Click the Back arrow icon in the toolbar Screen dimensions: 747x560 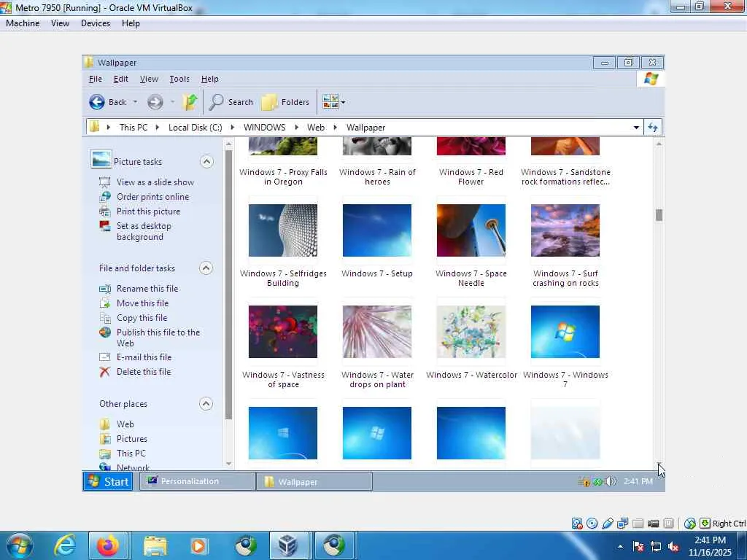[x=97, y=102]
